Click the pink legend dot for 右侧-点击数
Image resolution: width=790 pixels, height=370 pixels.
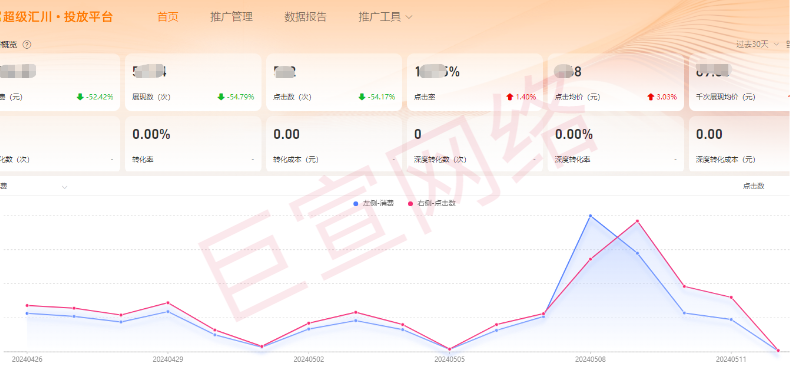411,204
